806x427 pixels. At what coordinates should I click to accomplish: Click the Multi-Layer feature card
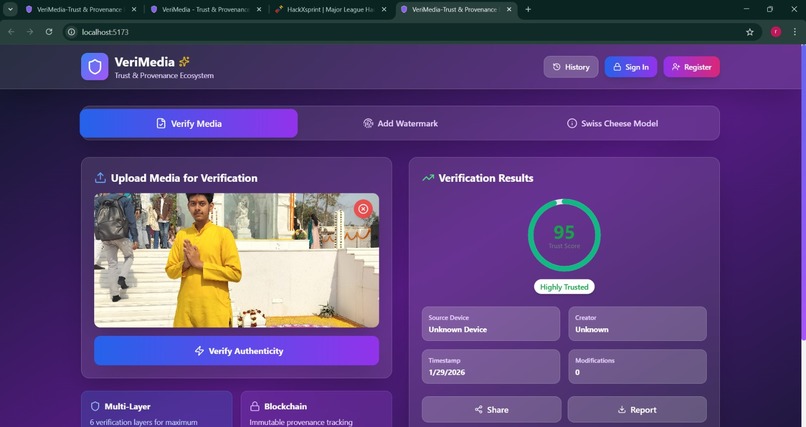[x=157, y=410]
